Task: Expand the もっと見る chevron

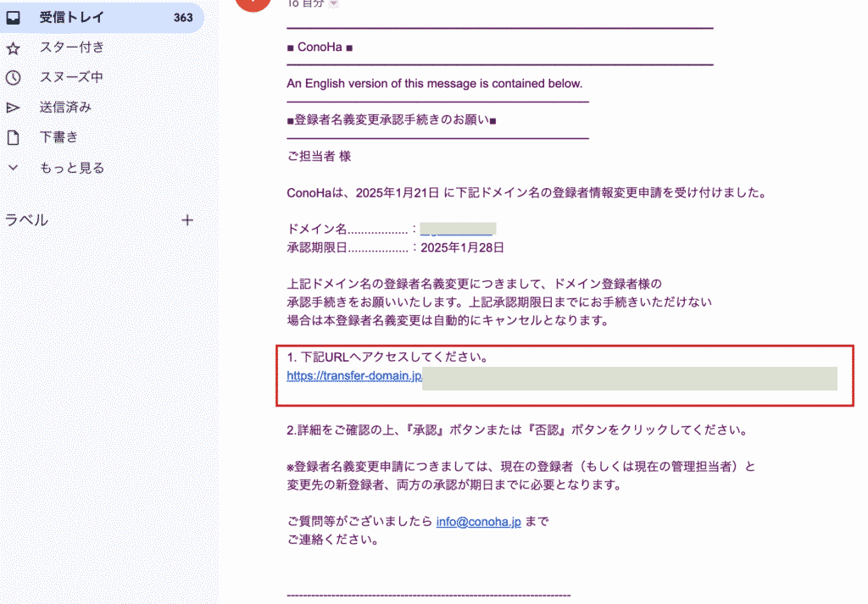Action: click(x=13, y=168)
